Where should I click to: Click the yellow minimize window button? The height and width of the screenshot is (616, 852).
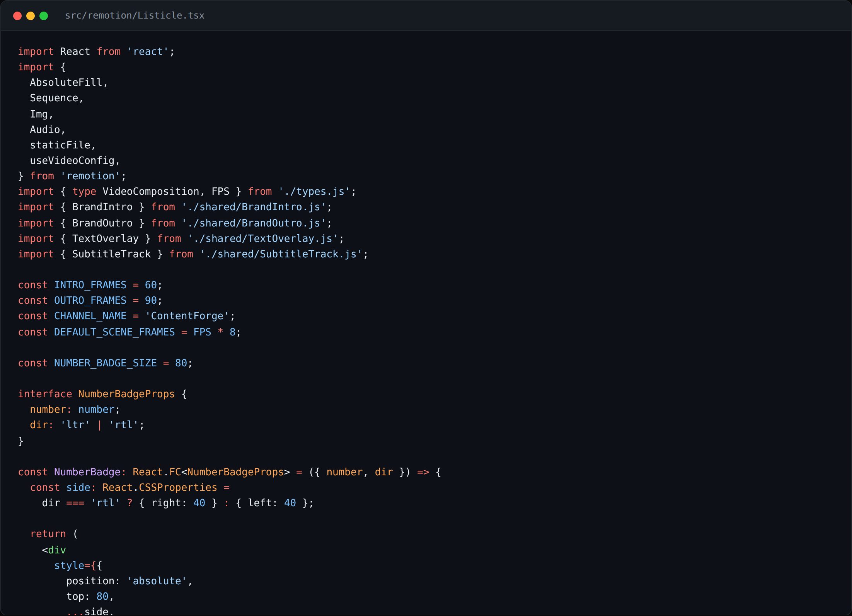[x=31, y=16]
